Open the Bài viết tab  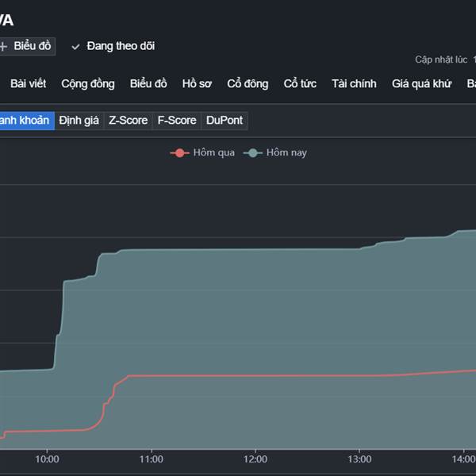(x=28, y=84)
